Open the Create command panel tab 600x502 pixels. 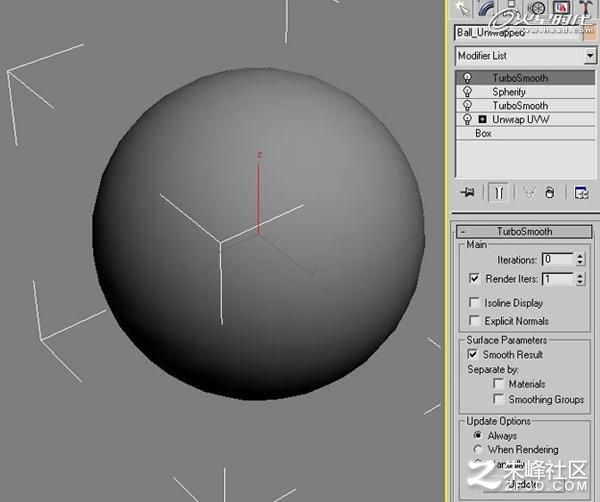462,8
